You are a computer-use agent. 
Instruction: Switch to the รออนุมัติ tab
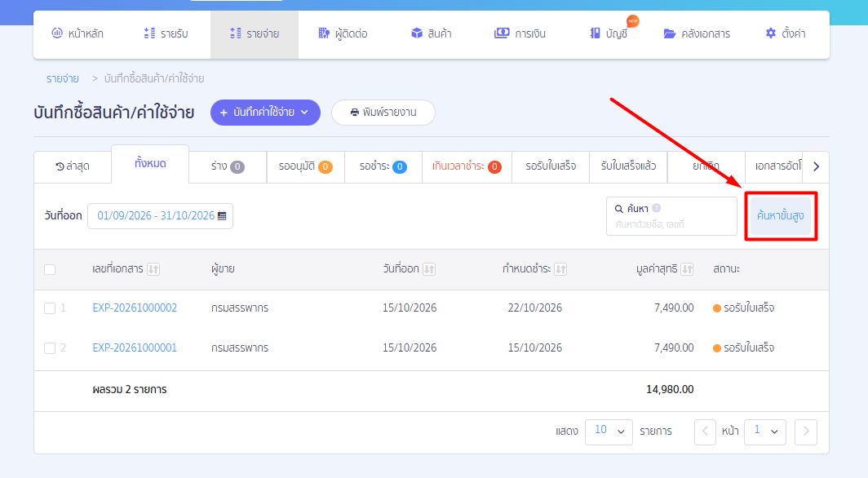tap(306, 166)
